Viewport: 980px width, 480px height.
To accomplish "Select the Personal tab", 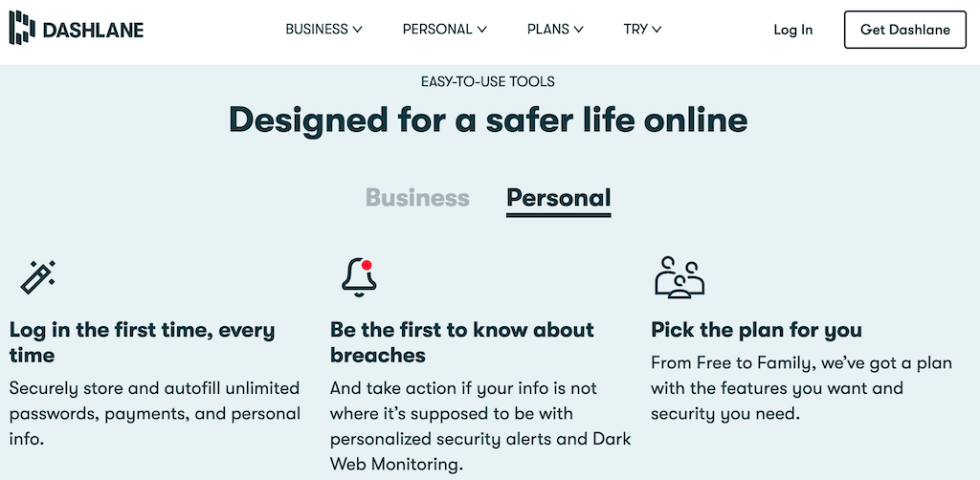I will coord(559,198).
